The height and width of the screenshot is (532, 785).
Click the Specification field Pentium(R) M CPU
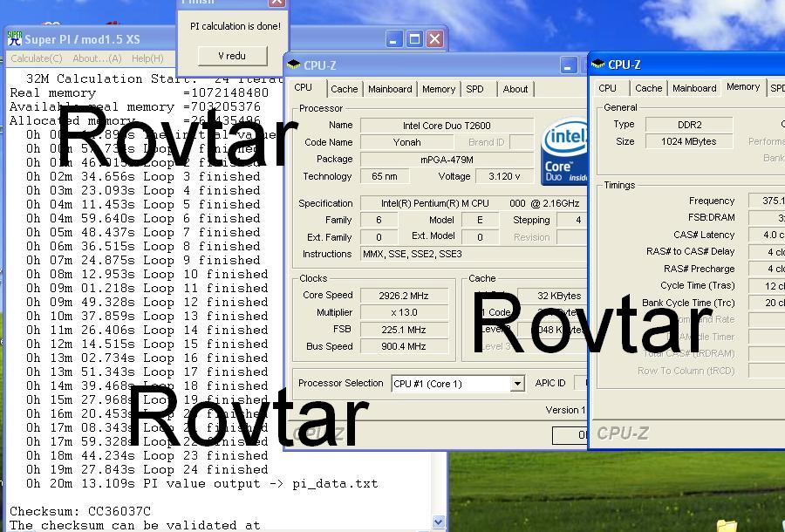point(474,203)
